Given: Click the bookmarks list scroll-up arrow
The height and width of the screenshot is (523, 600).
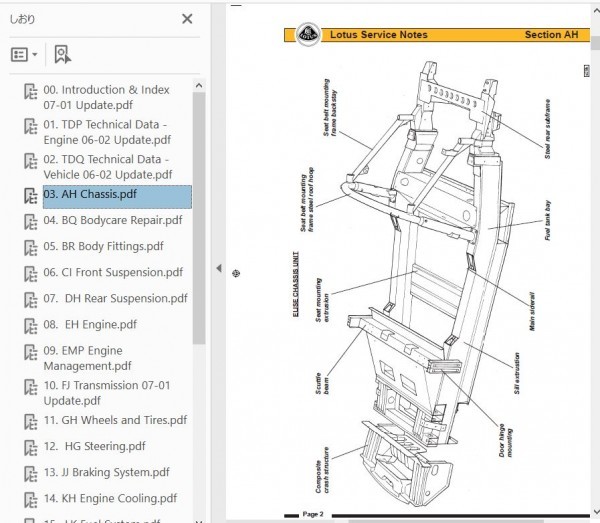Looking at the screenshot, I should click(199, 86).
